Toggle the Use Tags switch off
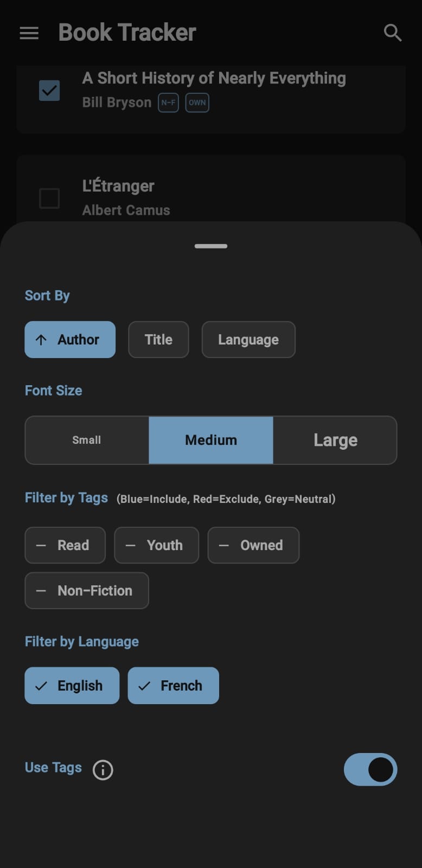Image resolution: width=422 pixels, height=868 pixels. pos(370,769)
